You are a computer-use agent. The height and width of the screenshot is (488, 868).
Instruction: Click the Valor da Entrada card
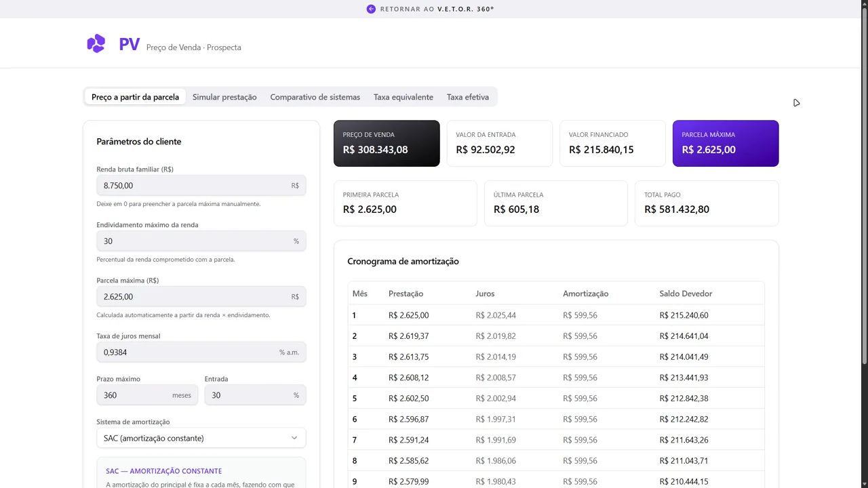(500, 143)
